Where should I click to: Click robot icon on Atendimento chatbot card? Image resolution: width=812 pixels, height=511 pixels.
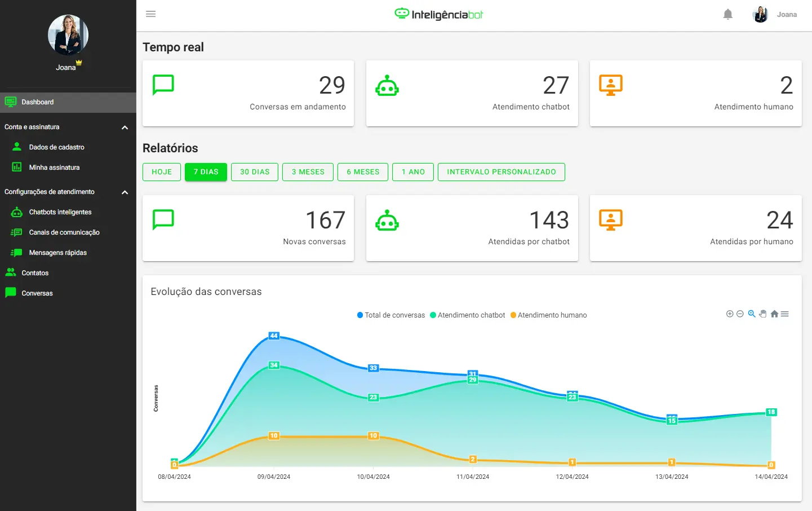tap(387, 85)
